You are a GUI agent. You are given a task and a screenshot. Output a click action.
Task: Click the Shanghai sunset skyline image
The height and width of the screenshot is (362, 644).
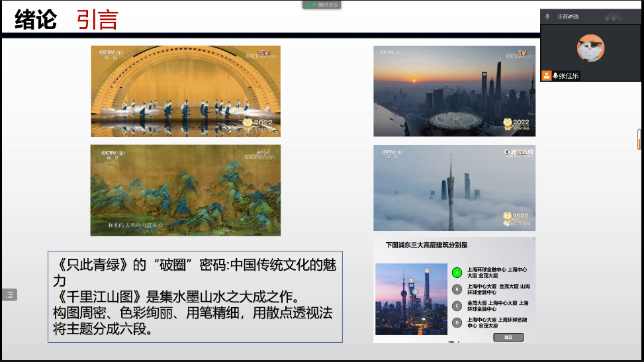click(x=454, y=91)
